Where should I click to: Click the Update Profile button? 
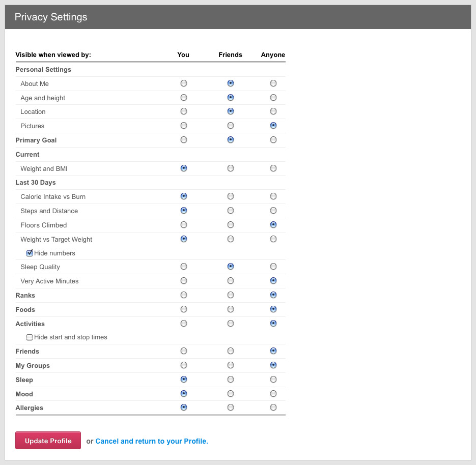coord(48,441)
